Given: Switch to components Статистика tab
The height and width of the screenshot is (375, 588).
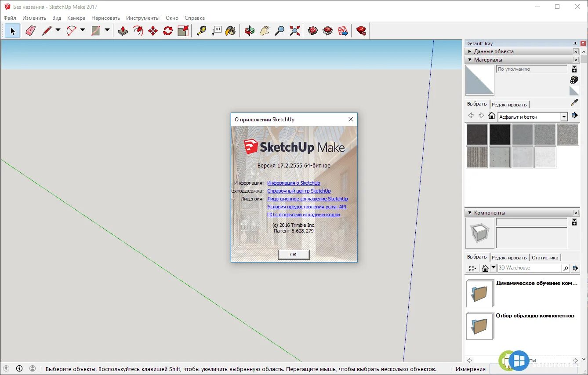Looking at the screenshot, I should pos(545,258).
